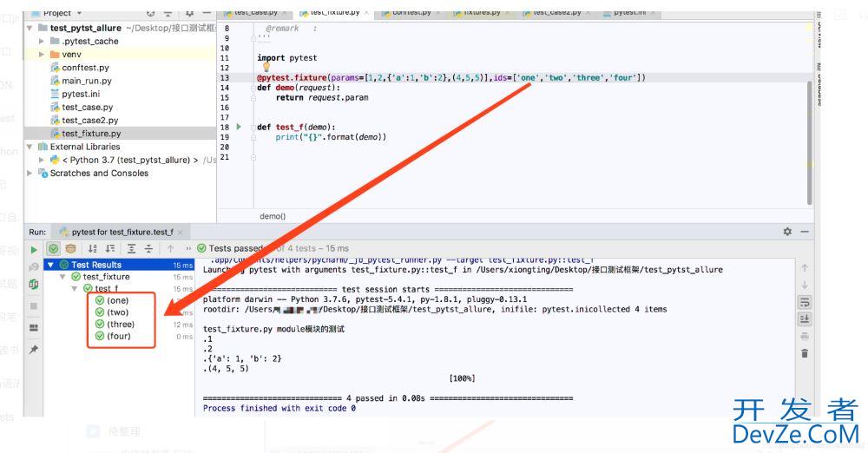Viewport: 868px width, 453px height.
Task: Click the editor vertical scrollbar
Action: coord(809,141)
